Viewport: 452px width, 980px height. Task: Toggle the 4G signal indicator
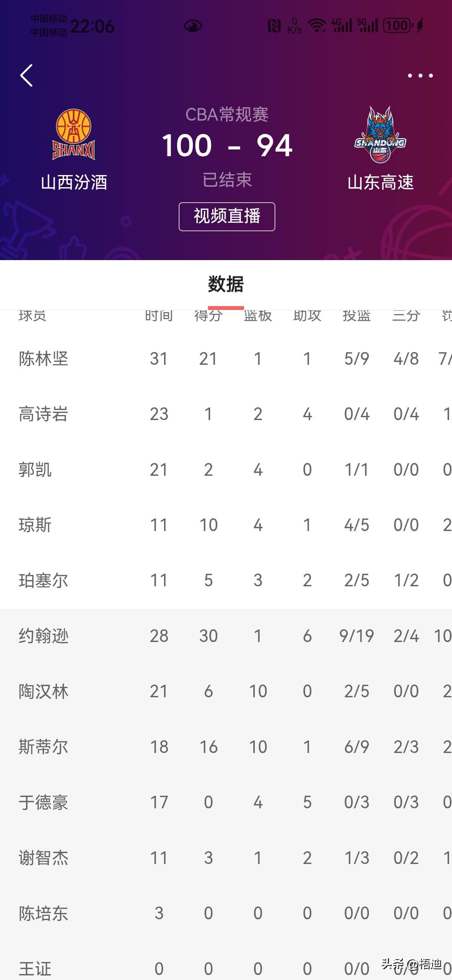click(x=341, y=25)
